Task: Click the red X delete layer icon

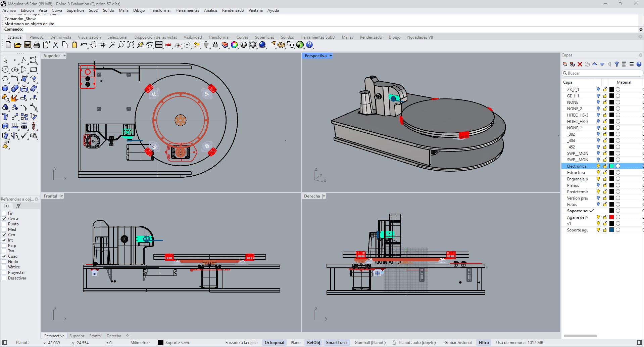Action: click(x=580, y=64)
